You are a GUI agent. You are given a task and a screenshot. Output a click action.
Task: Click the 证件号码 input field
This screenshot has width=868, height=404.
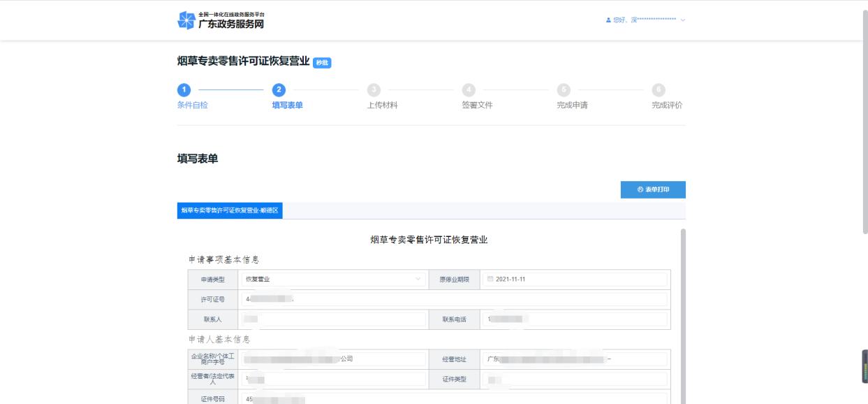point(455,399)
